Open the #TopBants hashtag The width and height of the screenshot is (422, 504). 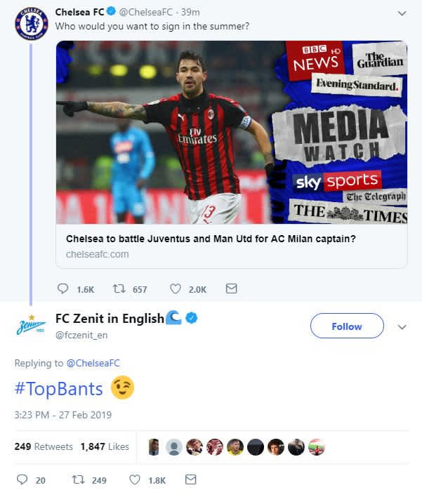[58, 389]
